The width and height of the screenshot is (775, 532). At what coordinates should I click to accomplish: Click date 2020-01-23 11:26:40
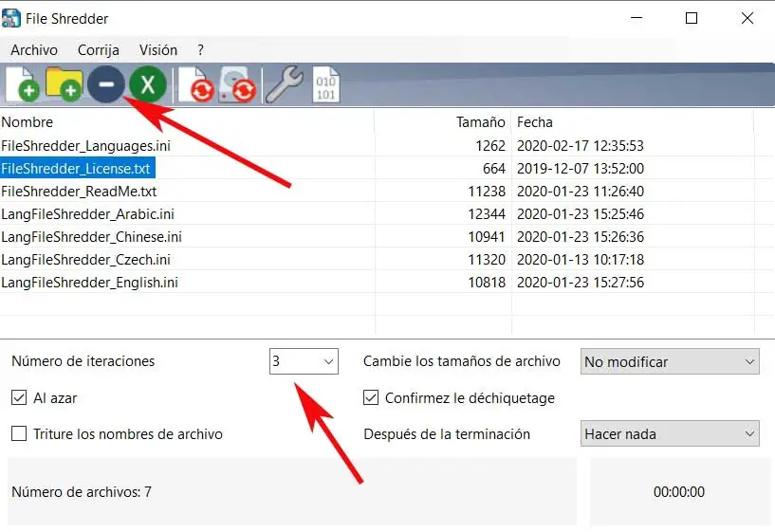[581, 192]
